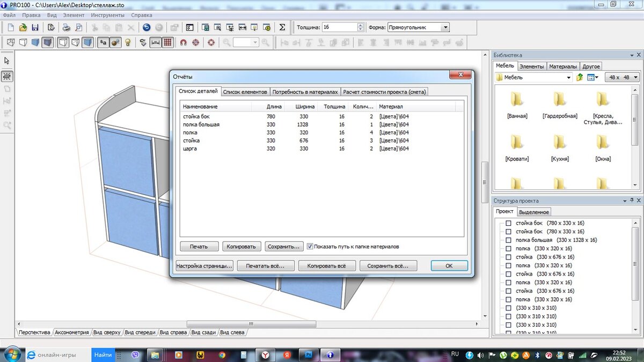Go up one folder level in Library
Image resolution: width=644 pixels, height=362 pixels.
pyautogui.click(x=580, y=77)
